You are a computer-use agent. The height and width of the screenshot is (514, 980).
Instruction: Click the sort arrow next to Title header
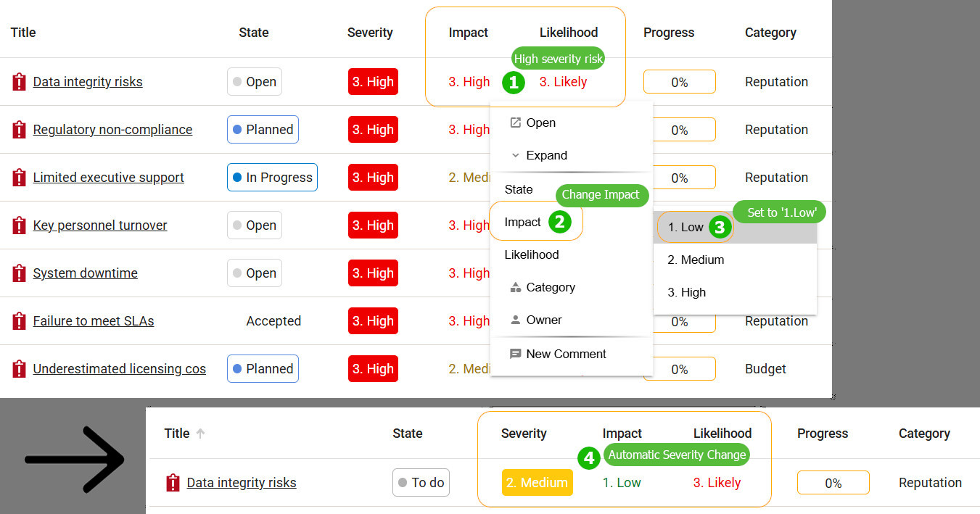click(x=201, y=434)
